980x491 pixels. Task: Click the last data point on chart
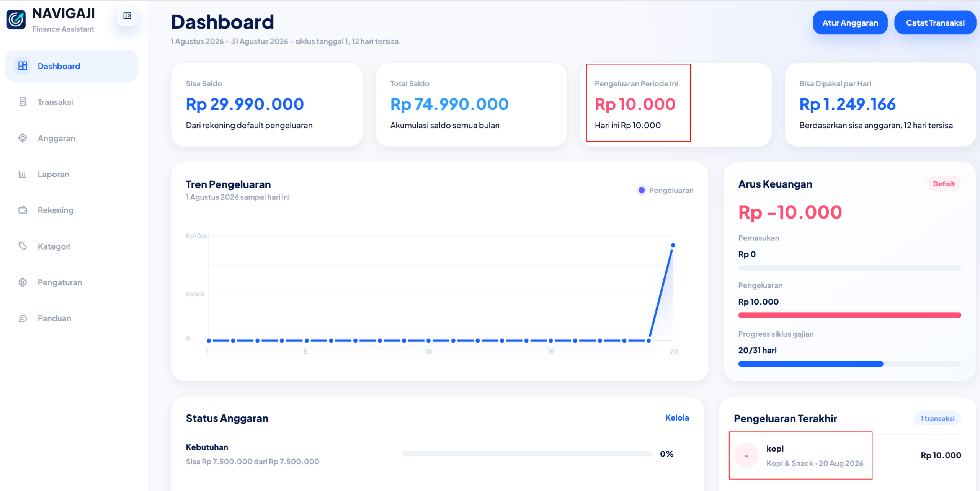[673, 245]
